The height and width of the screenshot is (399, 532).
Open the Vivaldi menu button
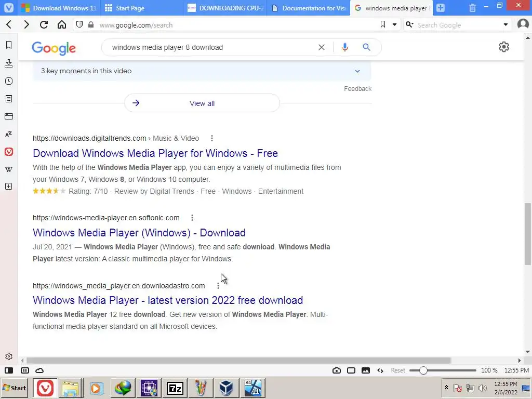pyautogui.click(x=9, y=7)
